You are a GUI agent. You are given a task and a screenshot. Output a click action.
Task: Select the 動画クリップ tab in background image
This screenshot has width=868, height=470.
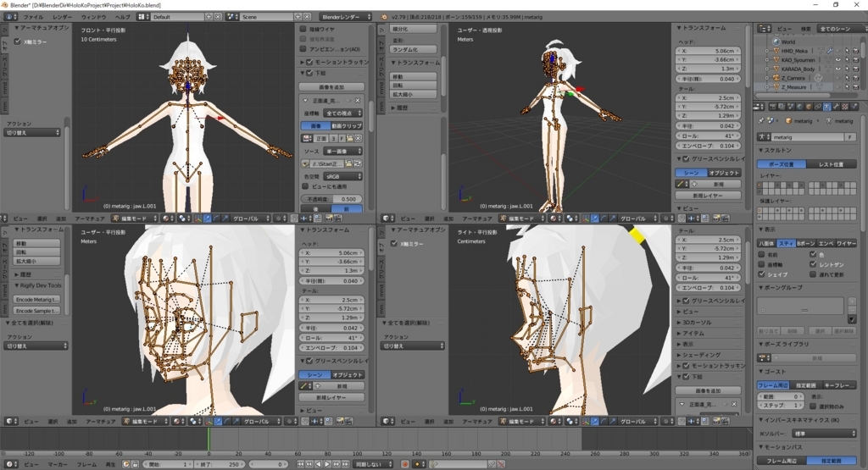[347, 125]
